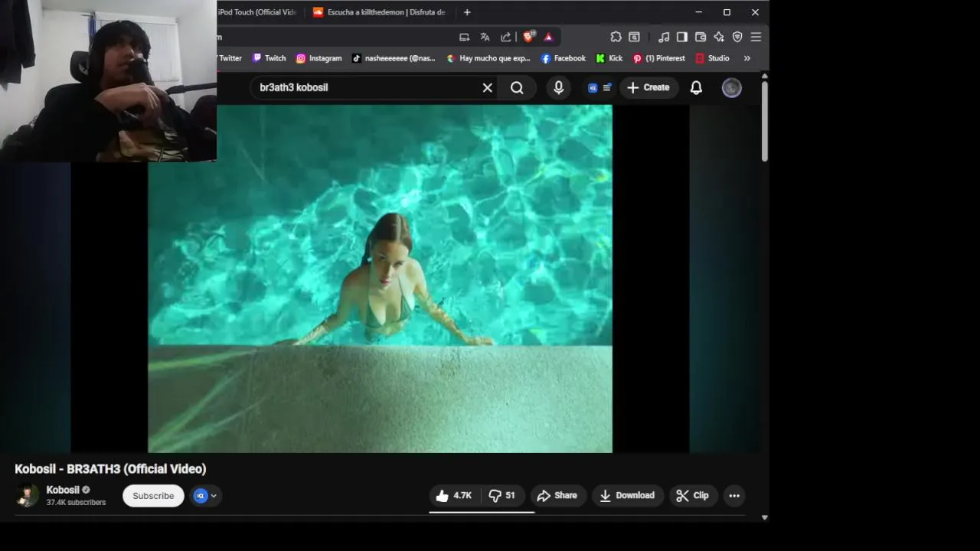Start voice search with microphone icon
This screenshot has height=551, width=980.
[x=558, y=88]
